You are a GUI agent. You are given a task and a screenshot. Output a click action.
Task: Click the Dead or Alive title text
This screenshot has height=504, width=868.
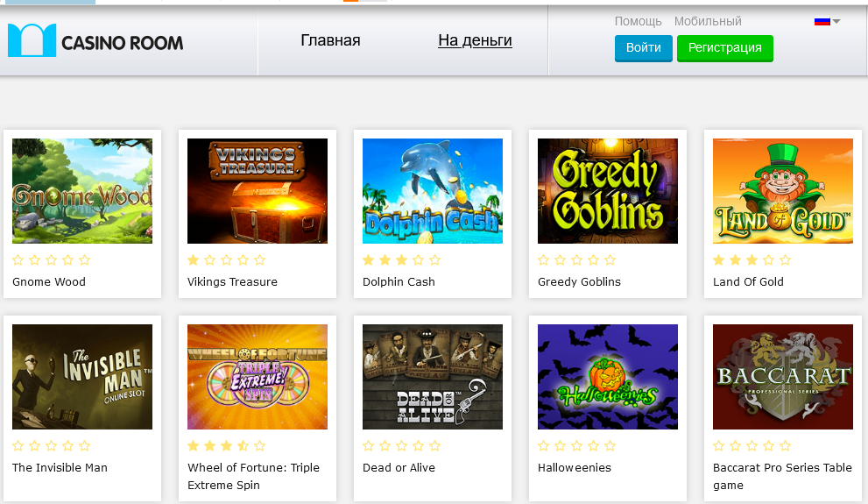tap(399, 467)
